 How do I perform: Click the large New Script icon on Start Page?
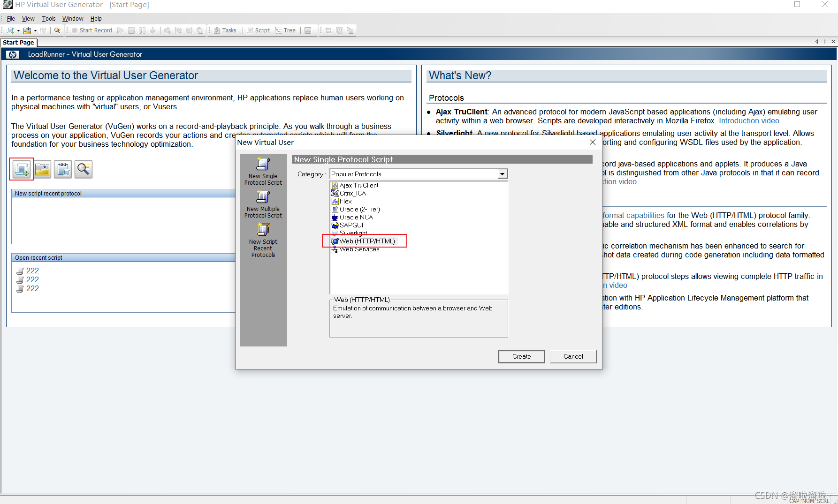22,169
